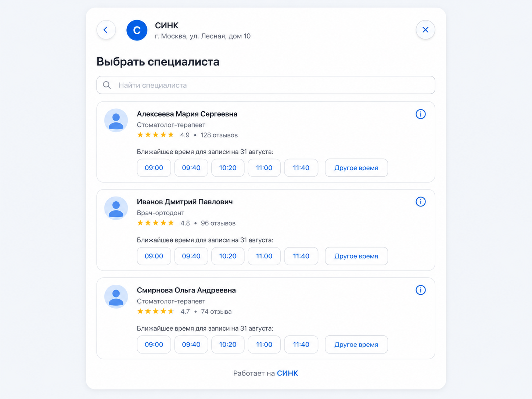Choose Другое время for Иванов
532x399 pixels.
pyautogui.click(x=356, y=256)
